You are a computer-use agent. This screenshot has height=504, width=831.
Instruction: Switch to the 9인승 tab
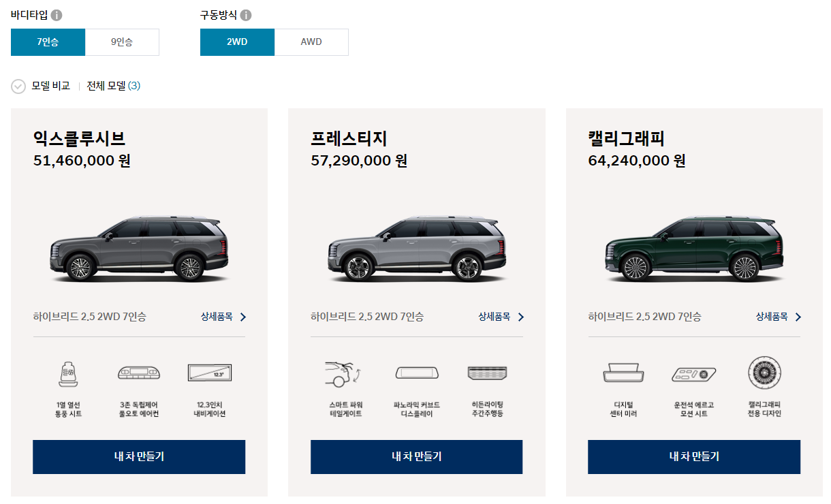tap(122, 42)
